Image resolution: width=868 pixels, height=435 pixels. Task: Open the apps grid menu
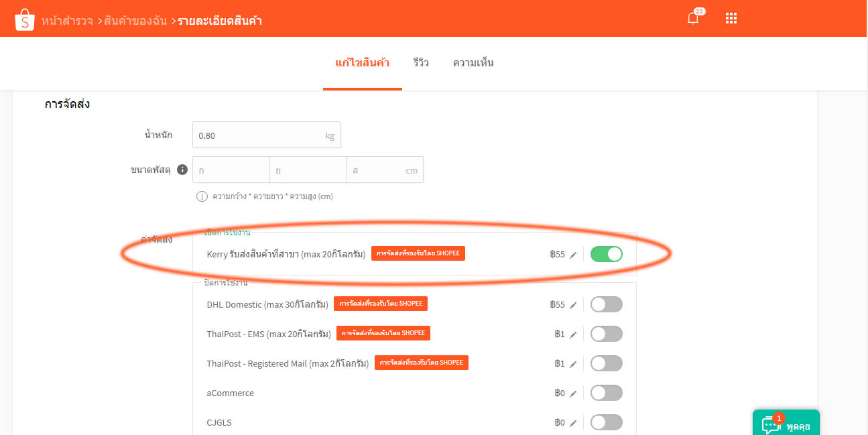(731, 19)
